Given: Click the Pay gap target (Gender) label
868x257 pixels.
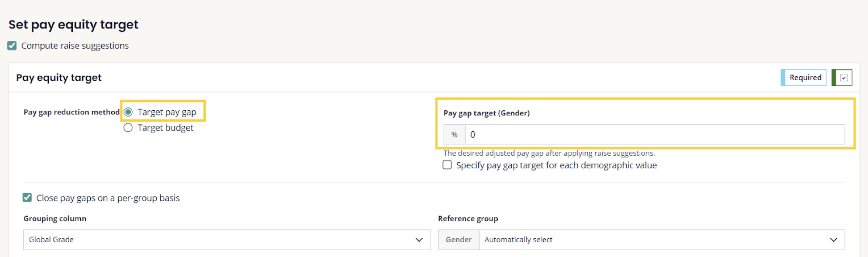Looking at the screenshot, I should tap(486, 113).
